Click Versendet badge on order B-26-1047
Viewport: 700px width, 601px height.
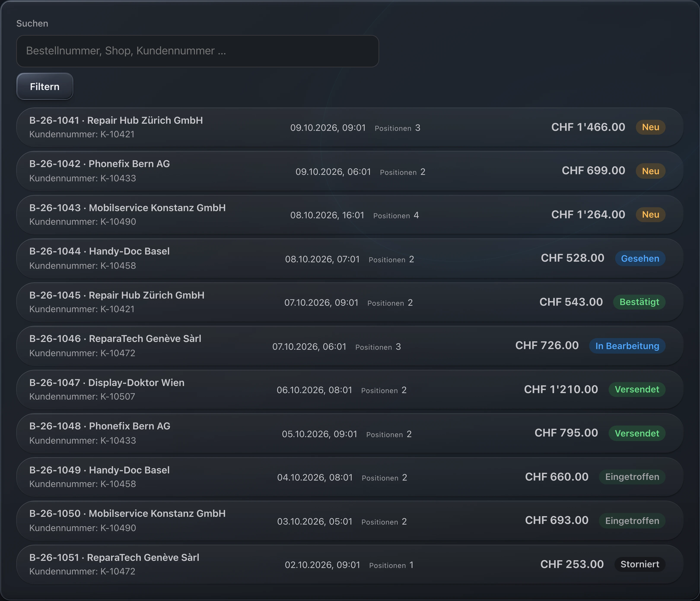[637, 389]
